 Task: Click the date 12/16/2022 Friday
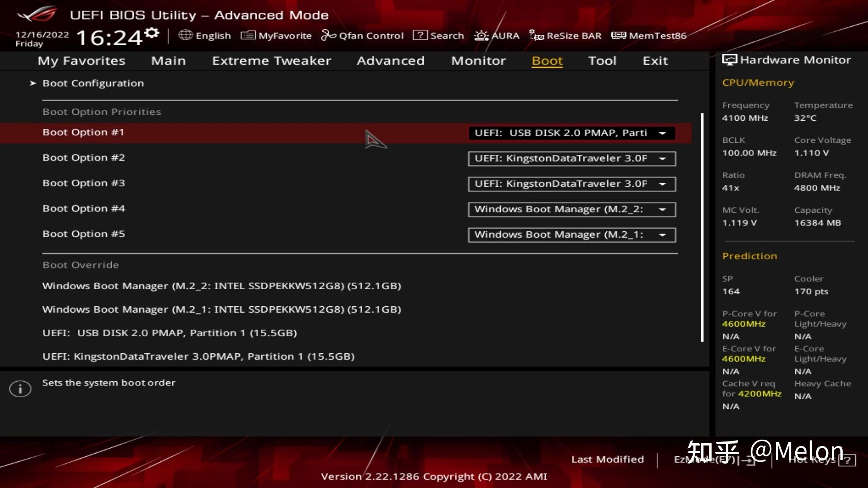[42, 39]
